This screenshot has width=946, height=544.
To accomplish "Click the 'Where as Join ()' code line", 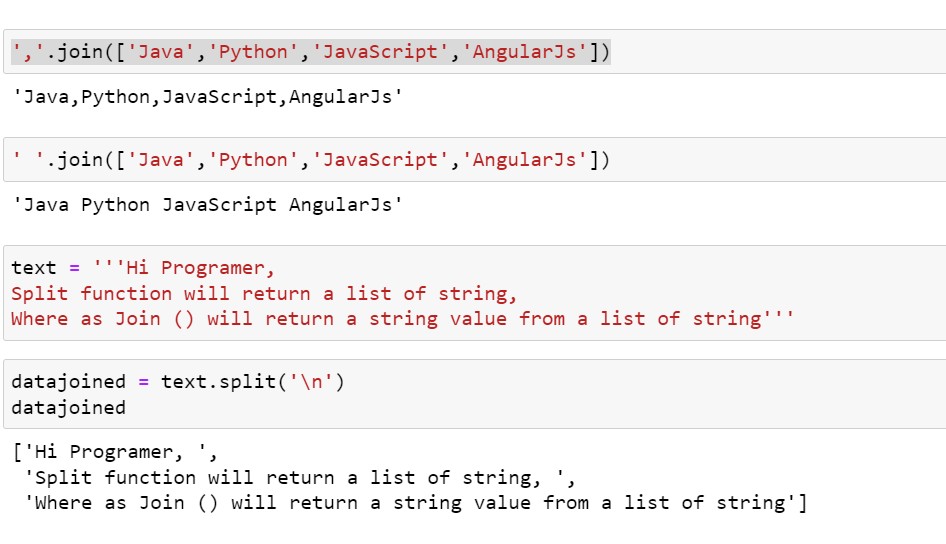I will point(403,319).
